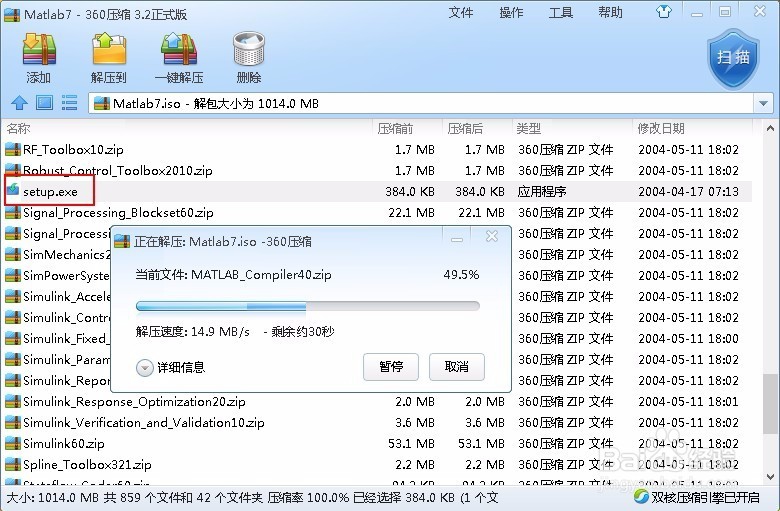
Task: Pause extraction with 暂停 button
Action: pyautogui.click(x=390, y=367)
